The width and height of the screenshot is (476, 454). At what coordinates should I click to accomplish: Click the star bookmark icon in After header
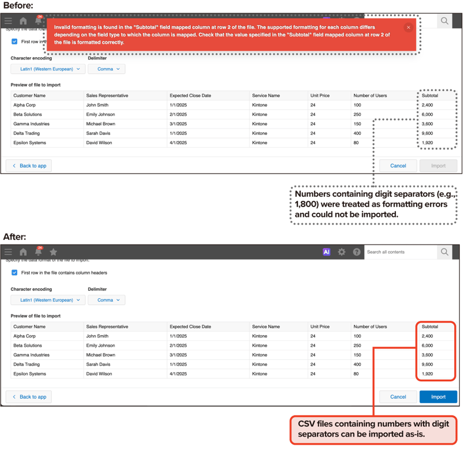tap(54, 252)
